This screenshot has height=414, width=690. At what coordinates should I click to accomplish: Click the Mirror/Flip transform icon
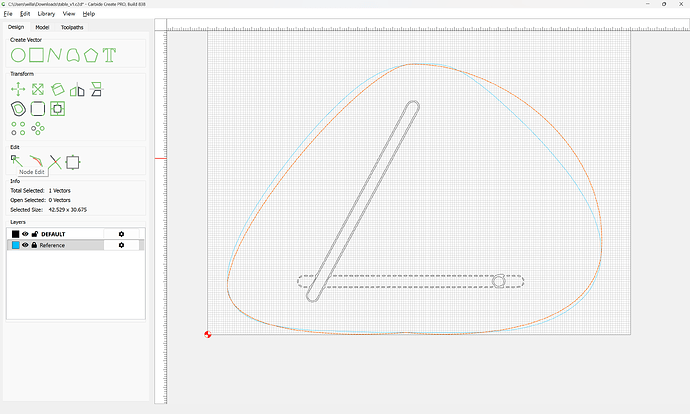tap(77, 89)
